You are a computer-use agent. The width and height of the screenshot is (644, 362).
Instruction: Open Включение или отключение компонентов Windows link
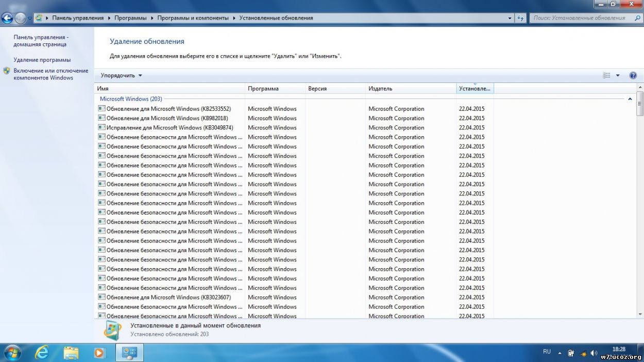coord(50,74)
